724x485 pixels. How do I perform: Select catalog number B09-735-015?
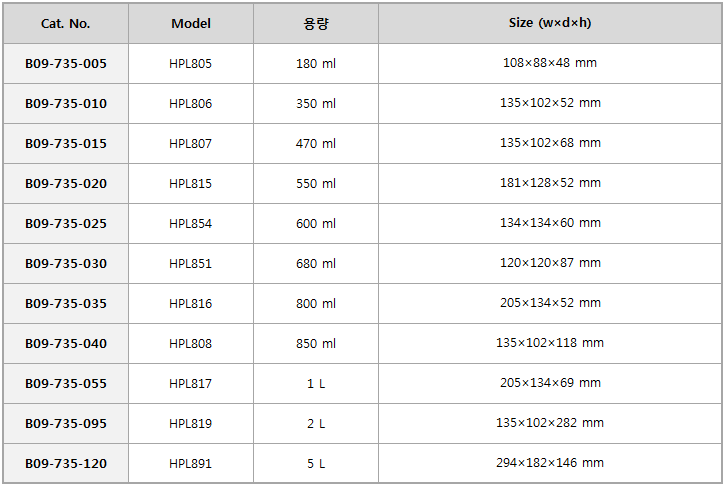tap(66, 144)
